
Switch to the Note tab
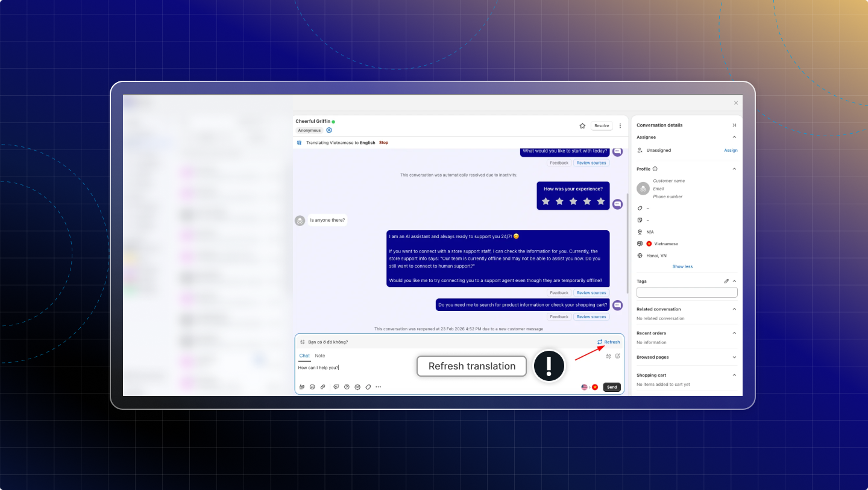(x=319, y=356)
